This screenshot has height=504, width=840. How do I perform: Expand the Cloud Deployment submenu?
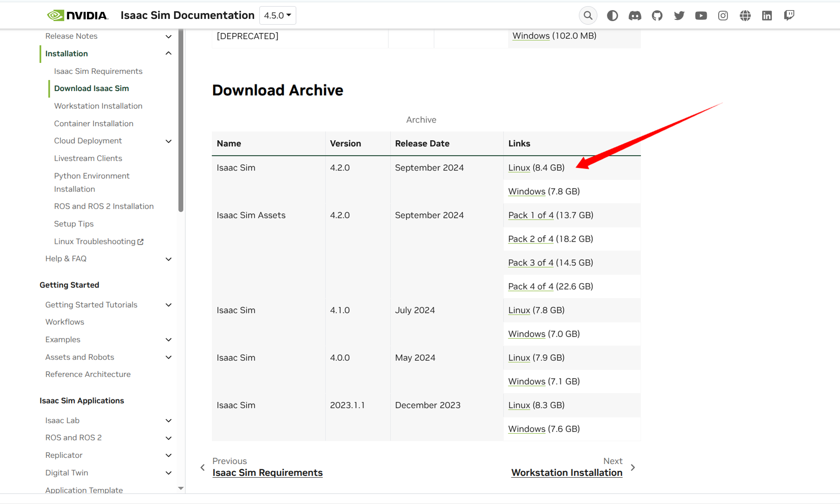(168, 141)
